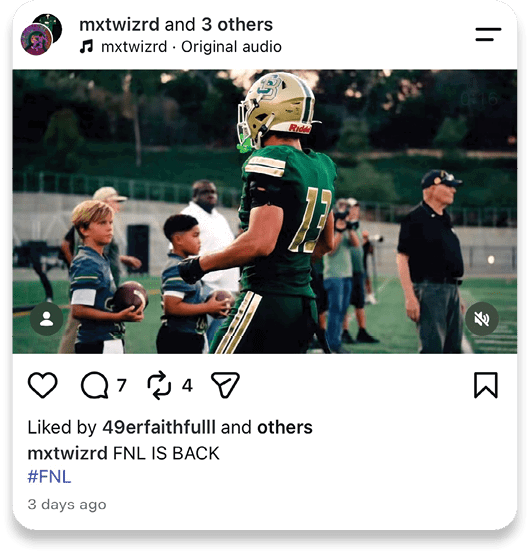Open the 'mxtwizrd · Original audio' link
530x554 pixels.
tap(191, 47)
